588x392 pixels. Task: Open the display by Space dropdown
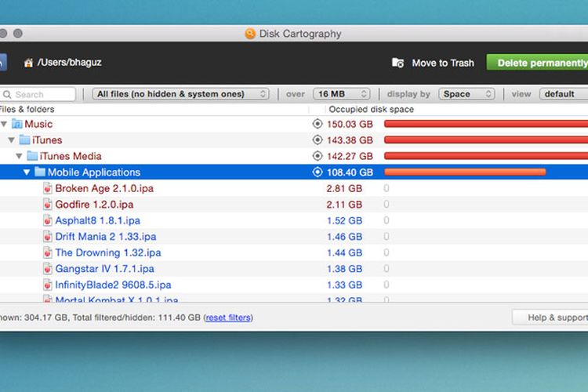pos(466,94)
